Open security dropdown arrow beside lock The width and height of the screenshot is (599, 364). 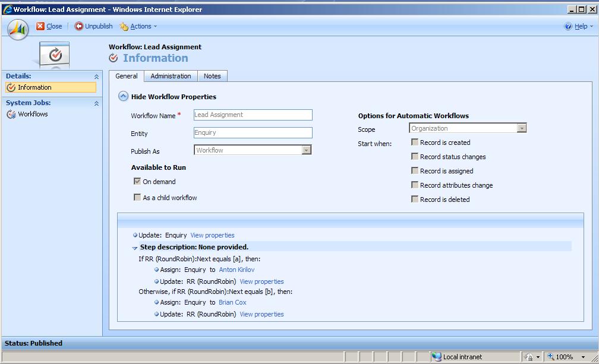click(538, 357)
